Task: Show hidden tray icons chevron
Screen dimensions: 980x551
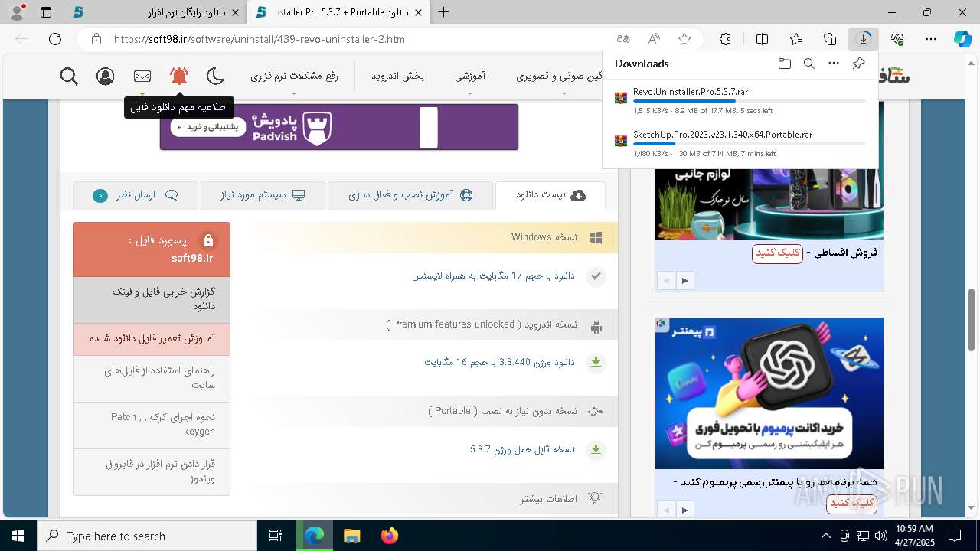Action: click(x=825, y=536)
